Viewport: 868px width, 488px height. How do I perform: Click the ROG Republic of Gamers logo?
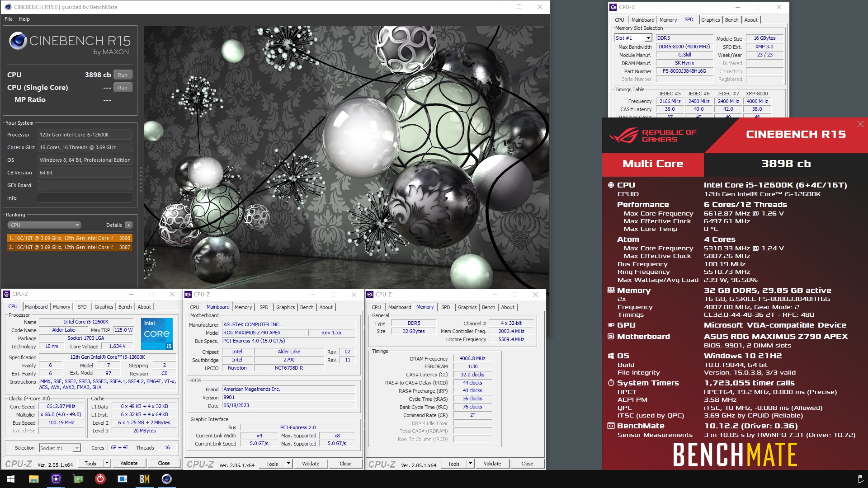pos(653,136)
